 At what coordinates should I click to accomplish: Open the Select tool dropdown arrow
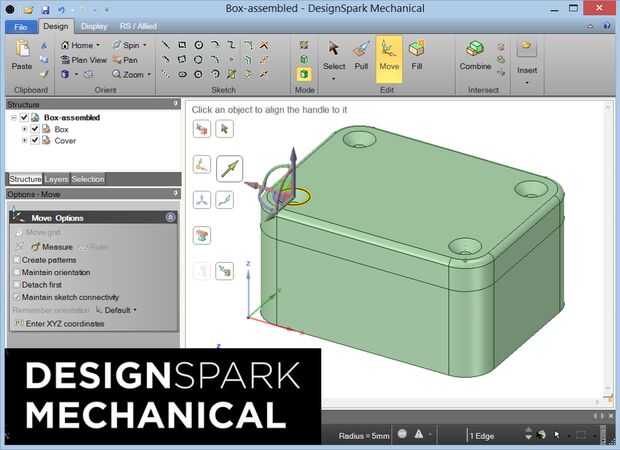point(334,79)
